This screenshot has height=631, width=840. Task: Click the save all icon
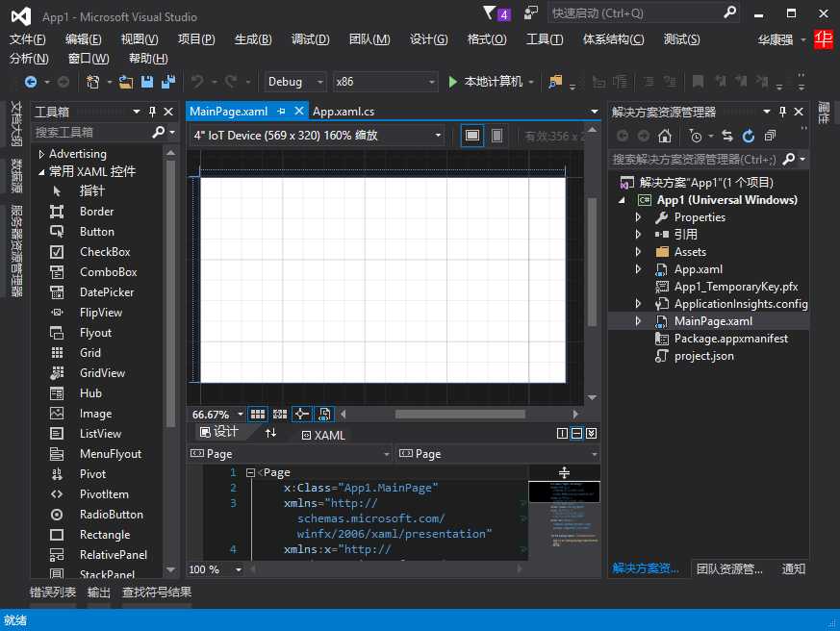168,82
